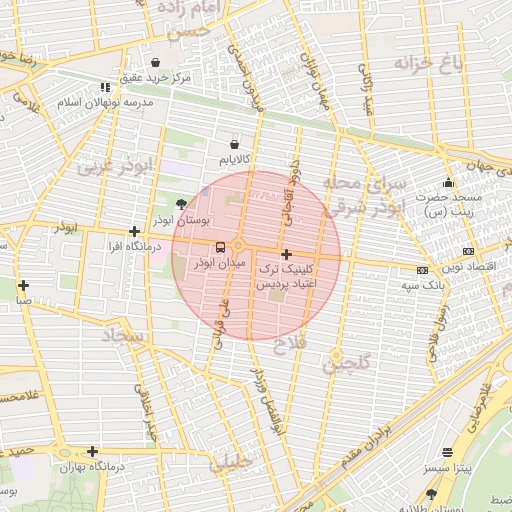The width and height of the screenshot is (512, 512).
Task: Select the ابوذر غربی district label
Action: 115,166
